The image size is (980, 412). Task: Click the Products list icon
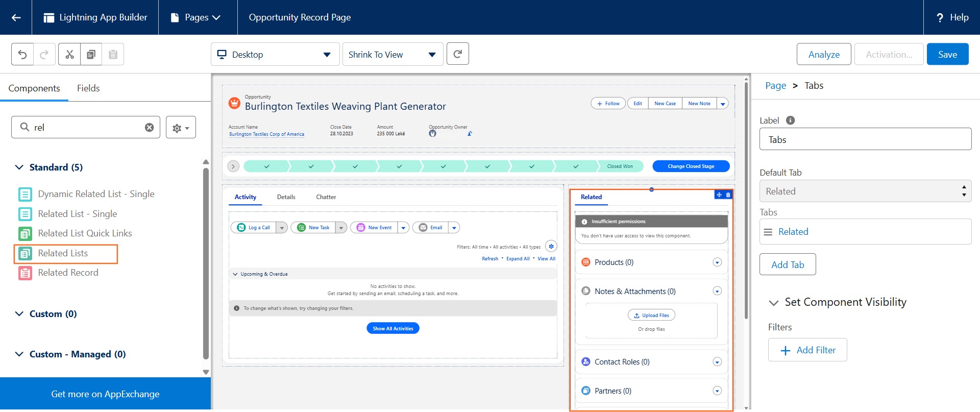click(x=586, y=262)
